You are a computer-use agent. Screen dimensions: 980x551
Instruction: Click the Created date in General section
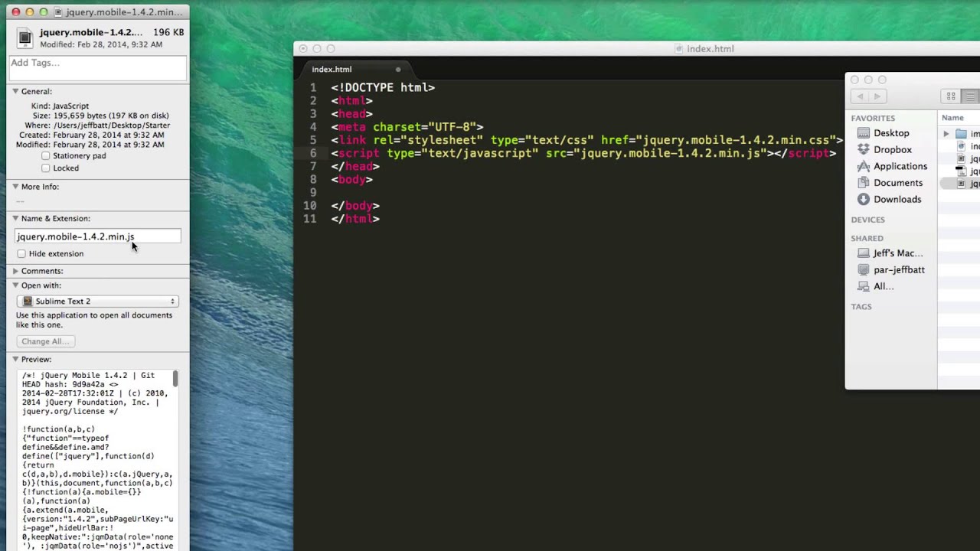pos(108,135)
